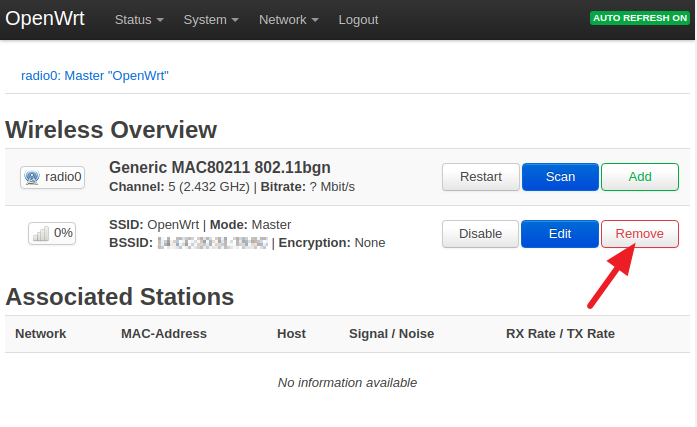Click the Channel: 5 (2.432 GHz) text

180,187
